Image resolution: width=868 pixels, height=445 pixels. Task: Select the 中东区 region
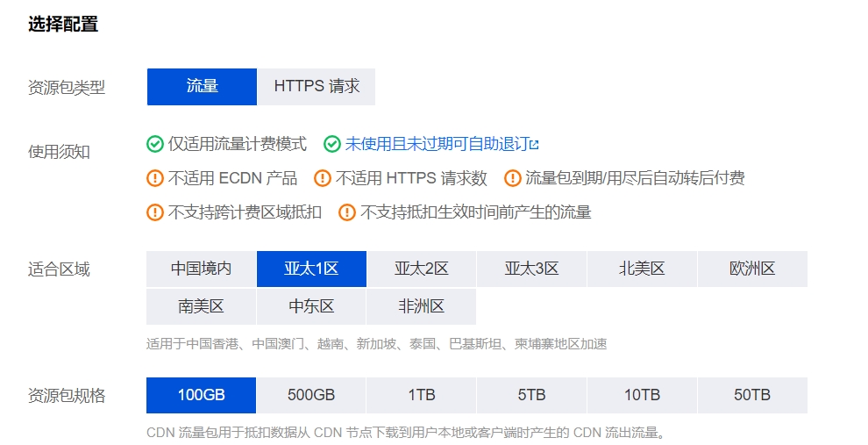(311, 306)
